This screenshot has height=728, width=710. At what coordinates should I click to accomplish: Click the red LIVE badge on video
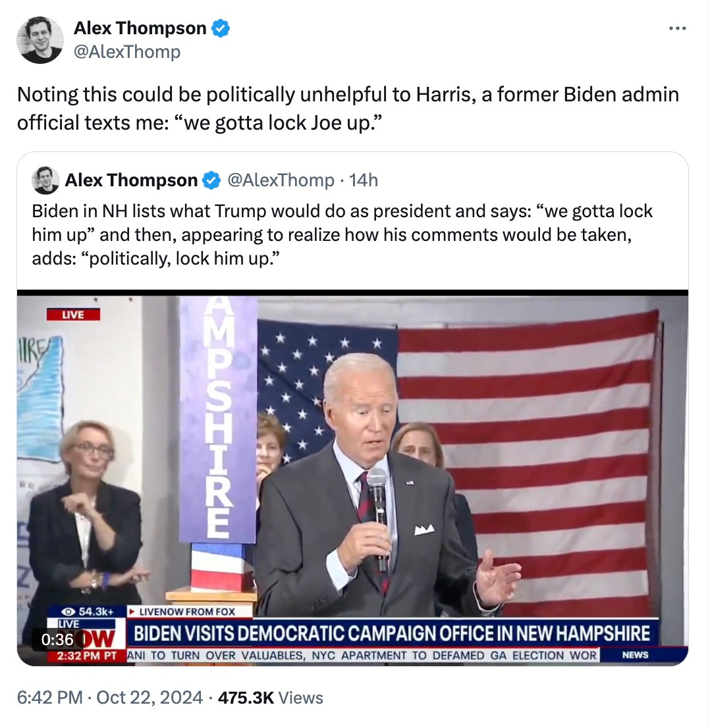coord(73,315)
